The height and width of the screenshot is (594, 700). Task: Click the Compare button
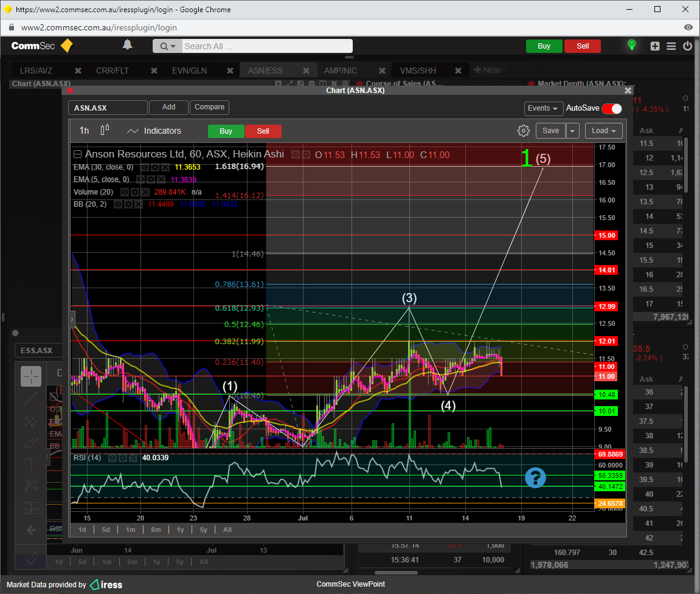(x=209, y=107)
